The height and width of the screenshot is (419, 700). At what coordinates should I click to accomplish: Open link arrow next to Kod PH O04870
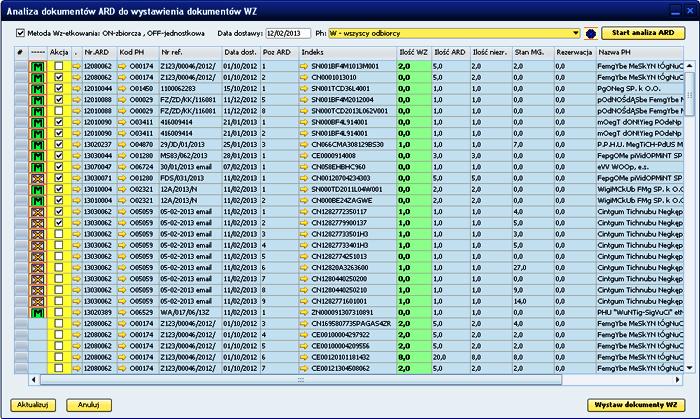coord(122,145)
